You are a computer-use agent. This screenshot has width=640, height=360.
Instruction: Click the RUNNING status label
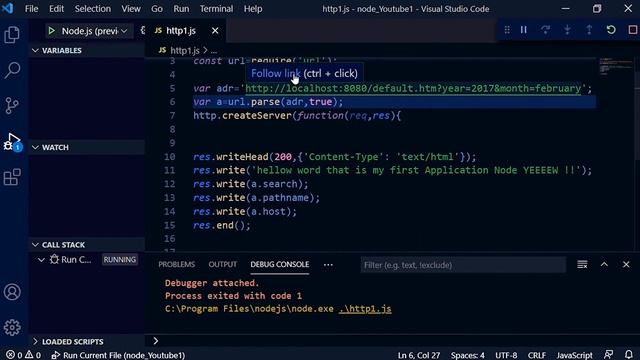click(x=120, y=260)
